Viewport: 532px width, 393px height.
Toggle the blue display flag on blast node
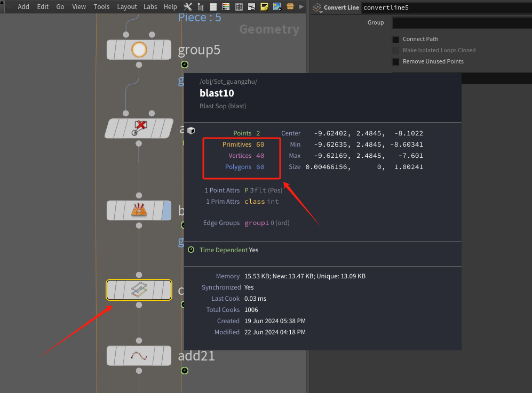pyautogui.click(x=166, y=211)
